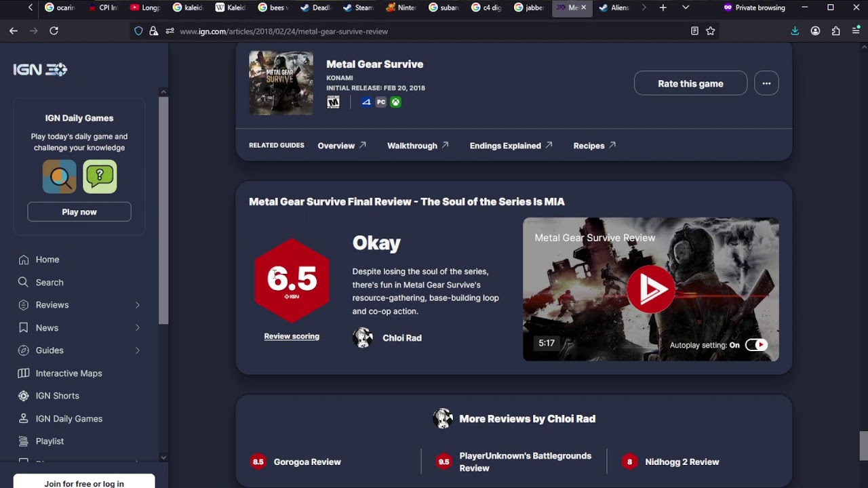The width and height of the screenshot is (868, 488).
Task: Click Chloi Rad's author avatar in the review card
Action: pyautogui.click(x=363, y=338)
